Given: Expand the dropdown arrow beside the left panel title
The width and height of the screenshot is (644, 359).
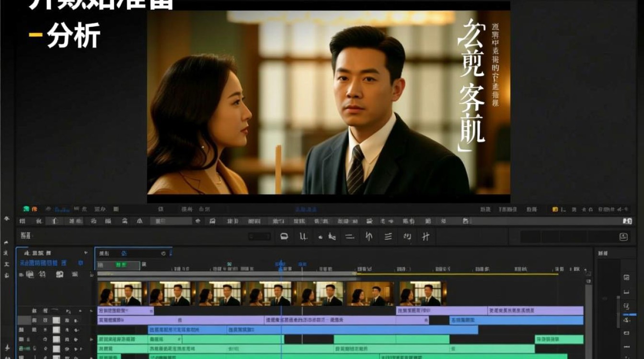Looking at the screenshot, I should 86,253.
